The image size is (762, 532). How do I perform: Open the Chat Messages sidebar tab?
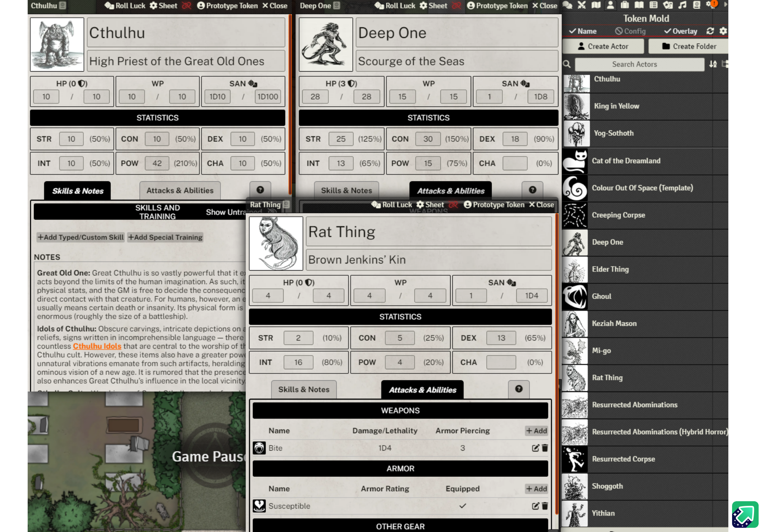(x=567, y=5)
